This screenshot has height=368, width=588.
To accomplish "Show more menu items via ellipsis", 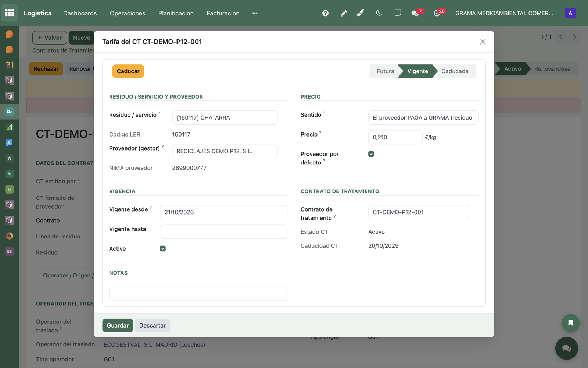I will click(255, 13).
